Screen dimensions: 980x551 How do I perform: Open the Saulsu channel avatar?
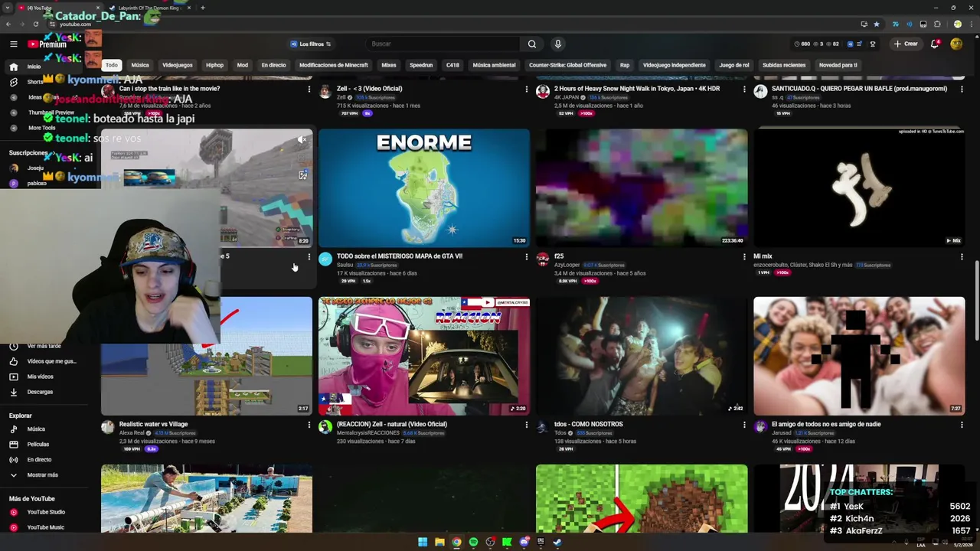tap(325, 259)
